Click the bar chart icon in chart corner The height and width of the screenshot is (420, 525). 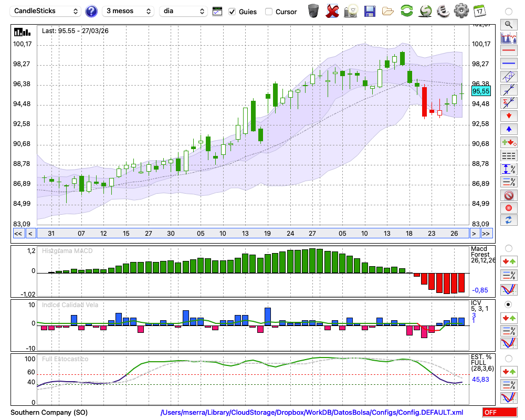[22, 32]
